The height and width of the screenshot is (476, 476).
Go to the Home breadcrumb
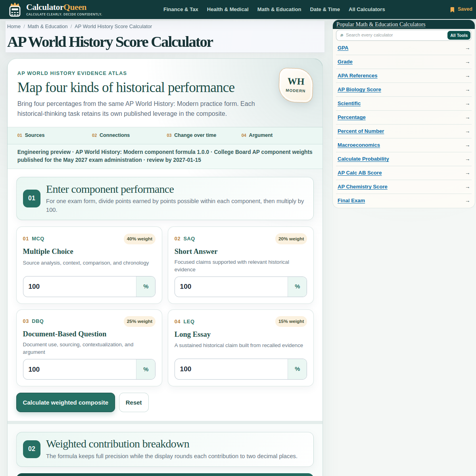[x=14, y=27]
